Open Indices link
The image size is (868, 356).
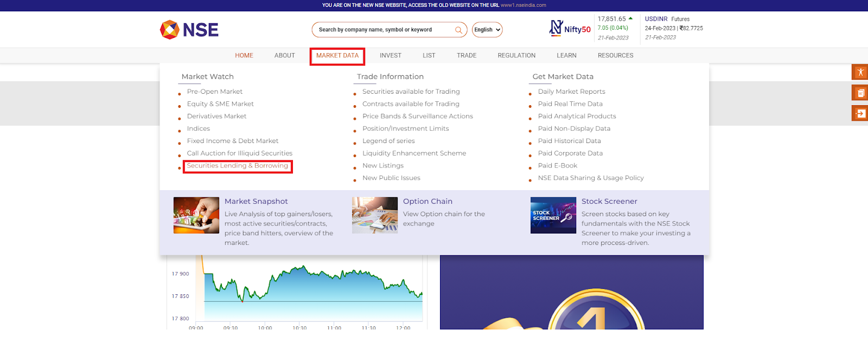199,129
